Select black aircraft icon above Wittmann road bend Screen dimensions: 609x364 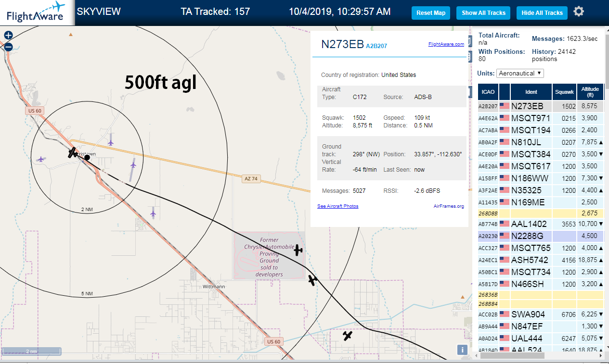point(313,279)
